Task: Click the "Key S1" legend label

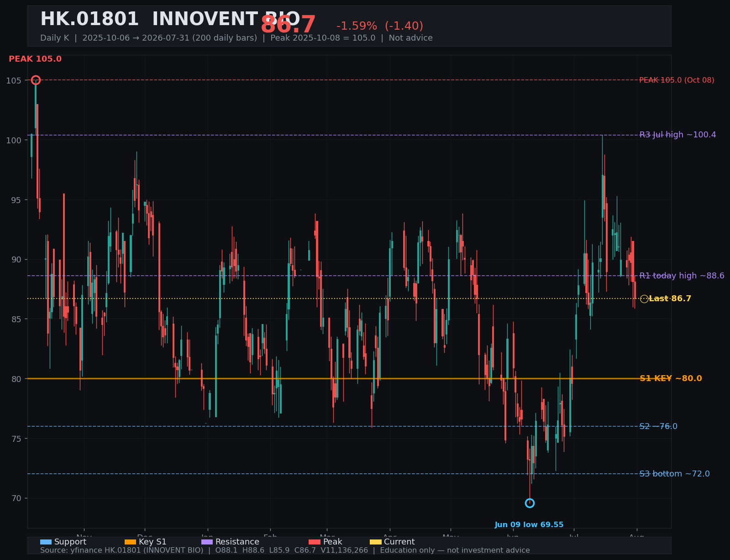Action: 152,542
